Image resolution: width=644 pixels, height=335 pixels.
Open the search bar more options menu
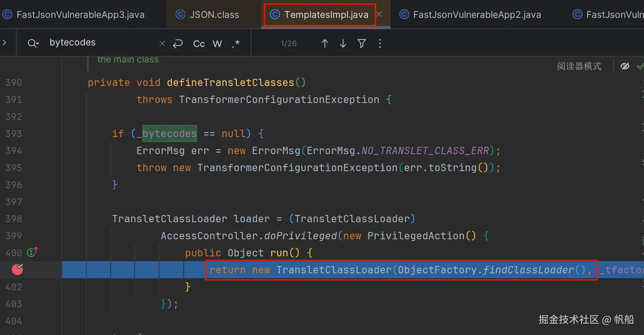point(380,43)
